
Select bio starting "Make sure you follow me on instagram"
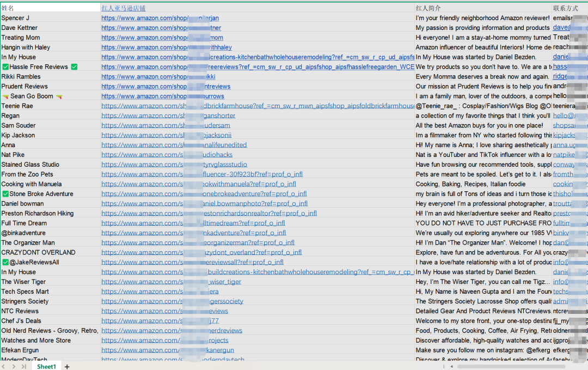click(483, 350)
